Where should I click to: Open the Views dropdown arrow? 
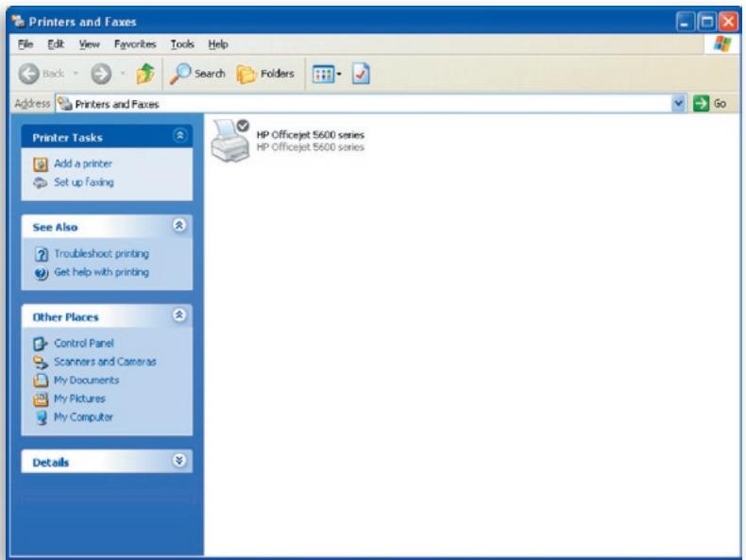pos(339,75)
